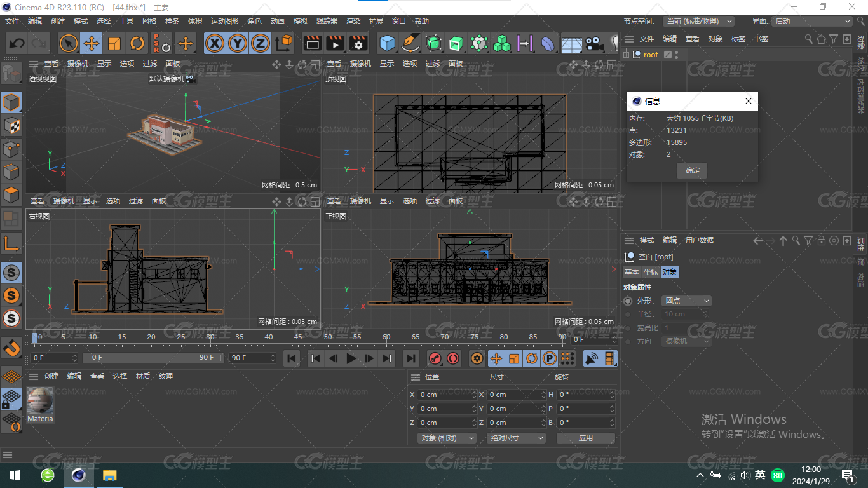This screenshot has height=488, width=868.
Task: Switch to Texture mode checker icon
Action: [11, 125]
